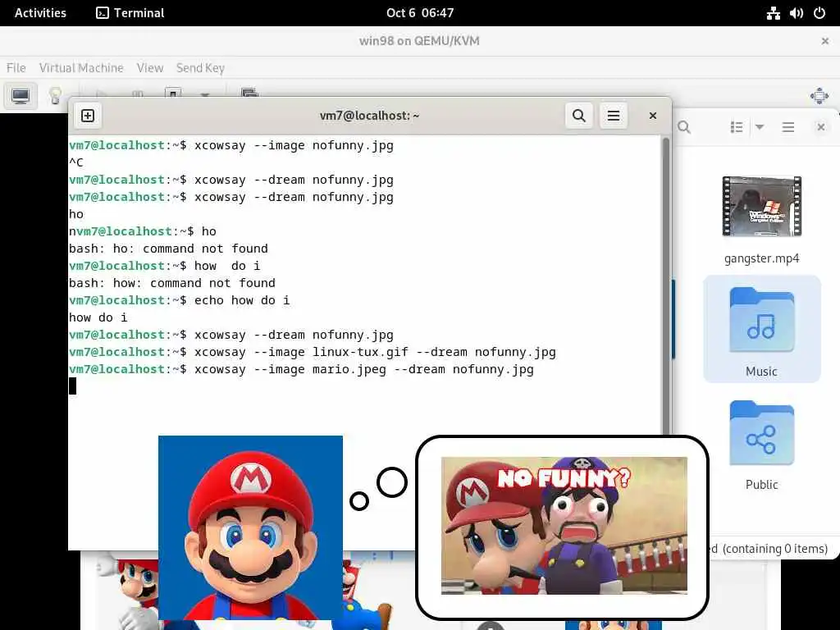840x630 pixels.
Task: Select the gangster.mp4 video thumbnail
Action: [762, 206]
